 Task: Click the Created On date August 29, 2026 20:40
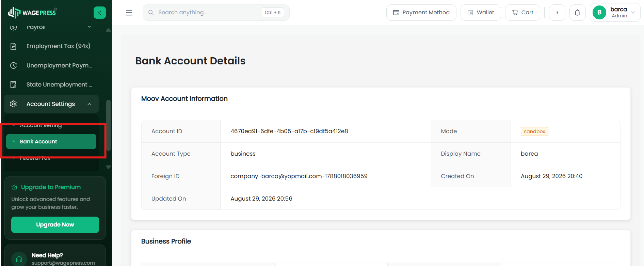pyautogui.click(x=551, y=176)
